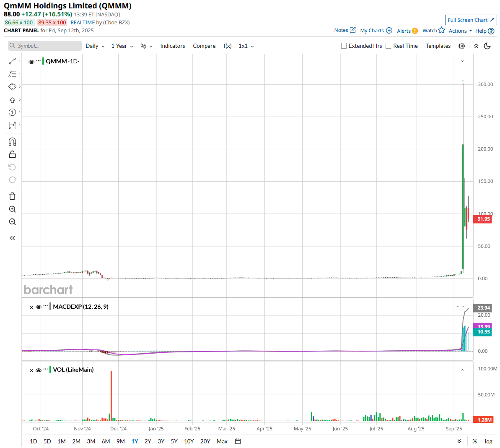
Task: Hide the QMMM main price series
Action: 31,62
